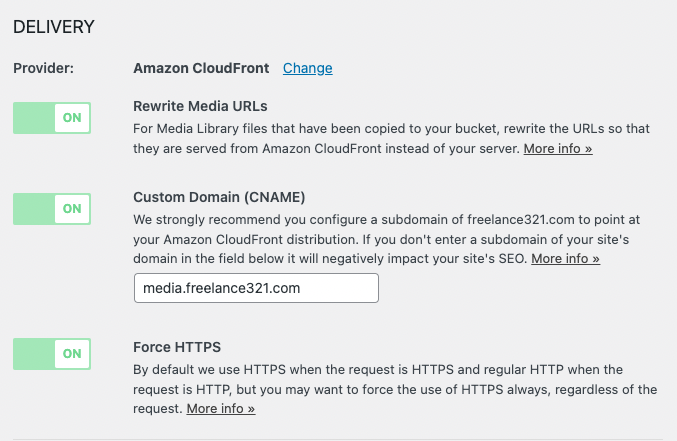Click the Change provider link
The width and height of the screenshot is (677, 441).
tap(307, 68)
